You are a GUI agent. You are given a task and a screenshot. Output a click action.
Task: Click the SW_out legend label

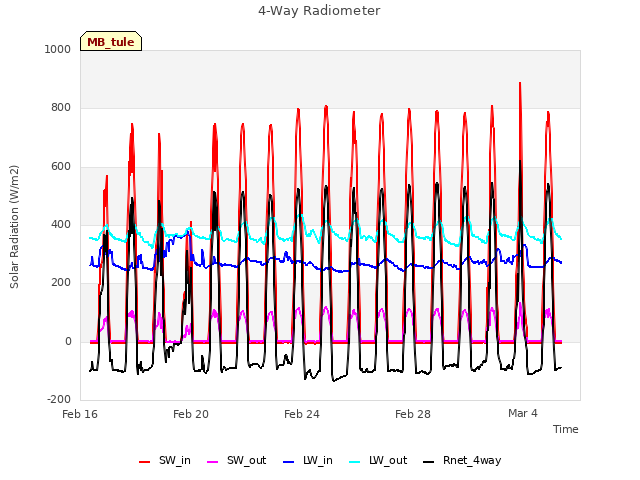point(247,461)
